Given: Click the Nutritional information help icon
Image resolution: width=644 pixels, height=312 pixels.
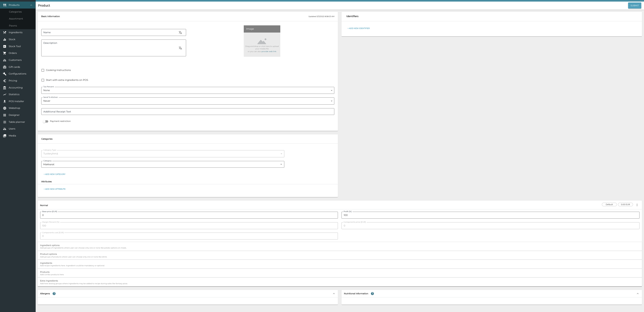Looking at the screenshot, I should (372, 294).
